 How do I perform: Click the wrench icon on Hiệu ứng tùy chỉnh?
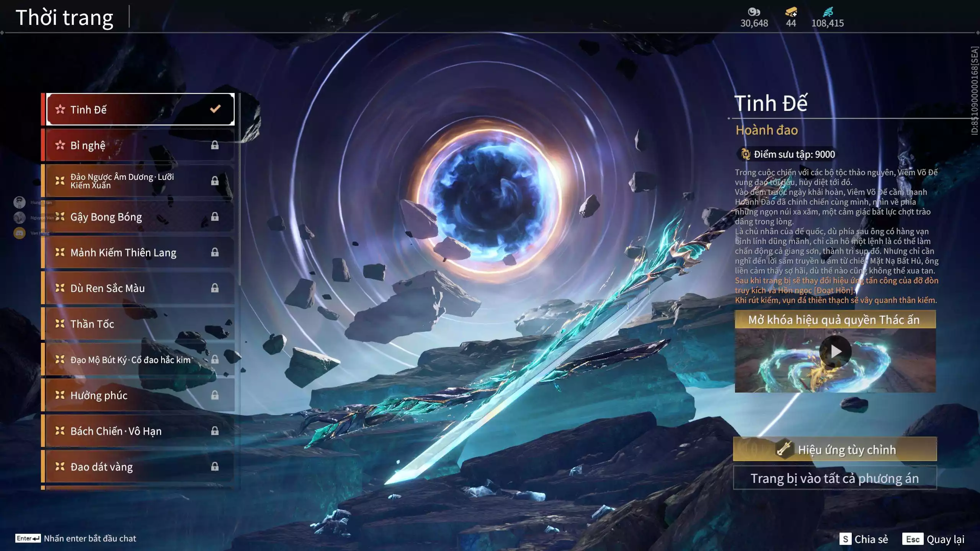(784, 449)
